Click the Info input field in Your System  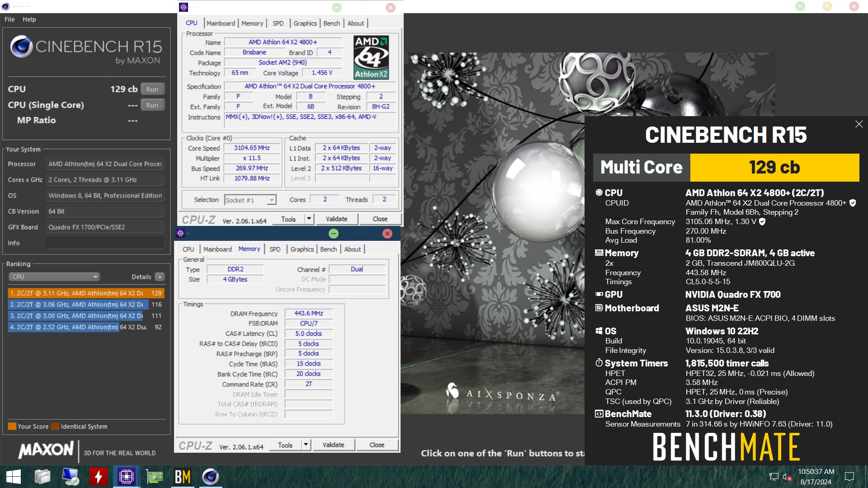[105, 243]
